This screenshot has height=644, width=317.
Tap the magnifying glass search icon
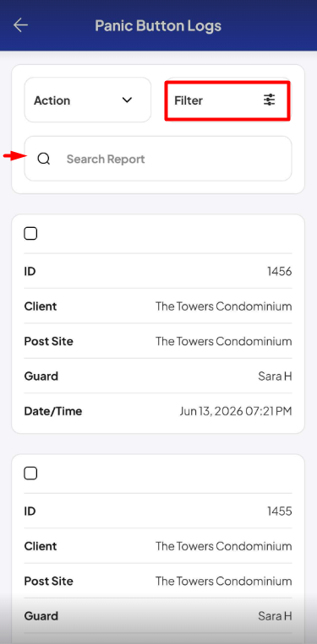pyautogui.click(x=44, y=159)
